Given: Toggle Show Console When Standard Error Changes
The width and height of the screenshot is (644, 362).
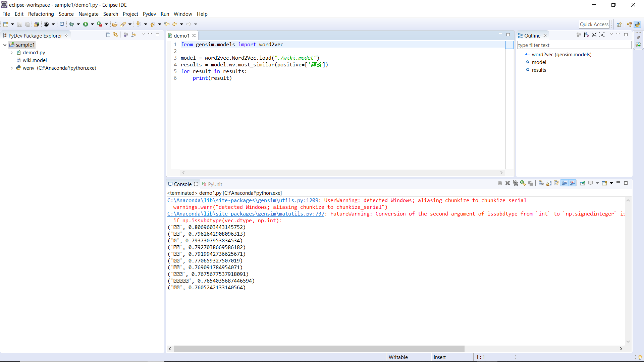Looking at the screenshot, I should (573, 183).
